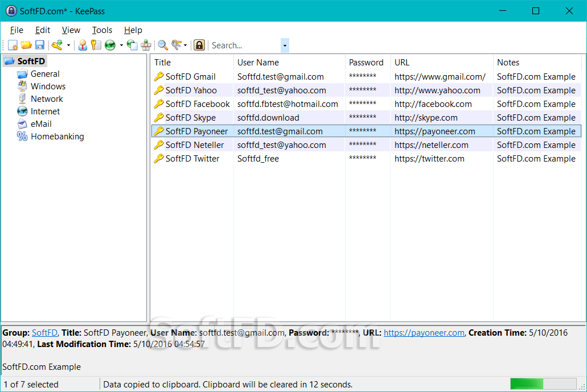Copy user name with the person icon
The height and width of the screenshot is (392, 587).
(83, 46)
